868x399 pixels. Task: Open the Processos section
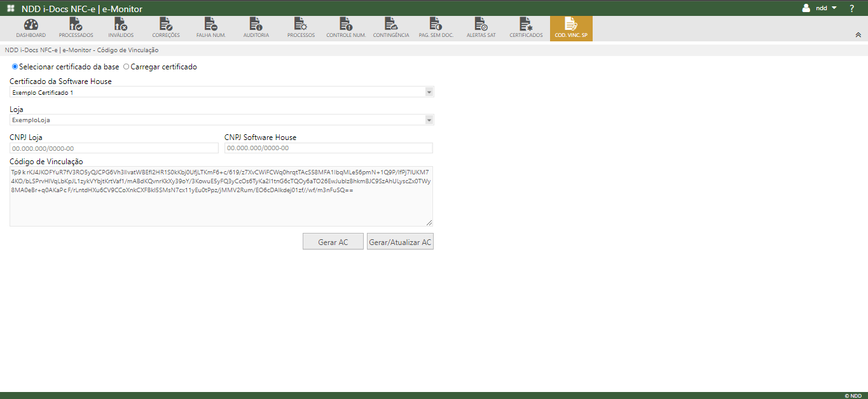point(301,29)
